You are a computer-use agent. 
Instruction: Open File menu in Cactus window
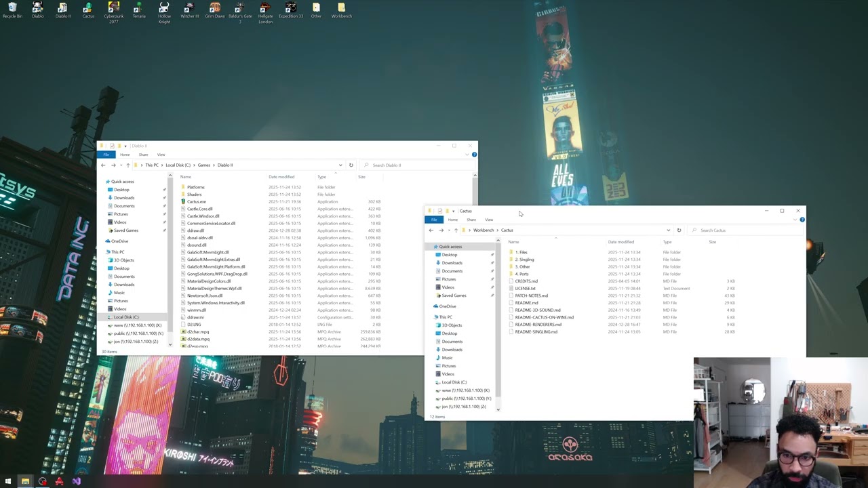tap(434, 220)
